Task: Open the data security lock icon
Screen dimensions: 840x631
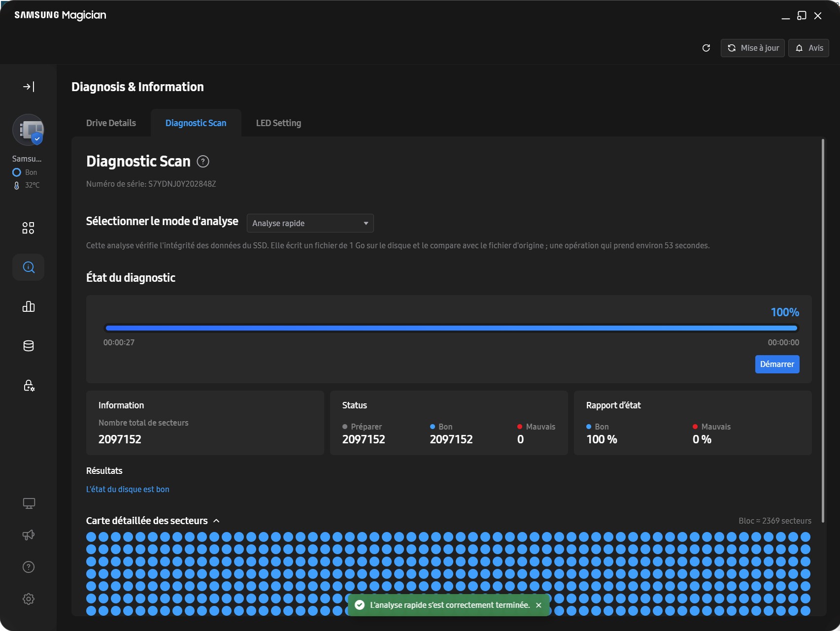Action: [x=29, y=385]
